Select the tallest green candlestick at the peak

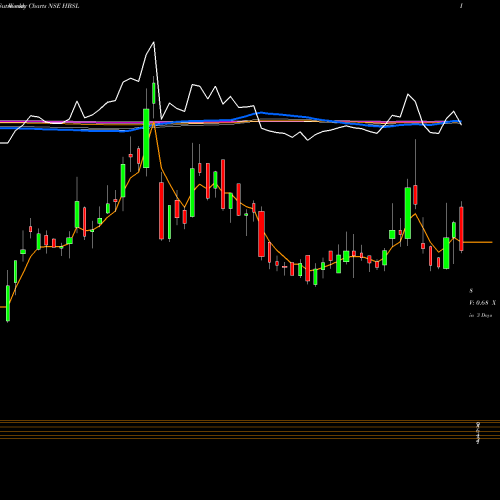pyautogui.click(x=146, y=138)
